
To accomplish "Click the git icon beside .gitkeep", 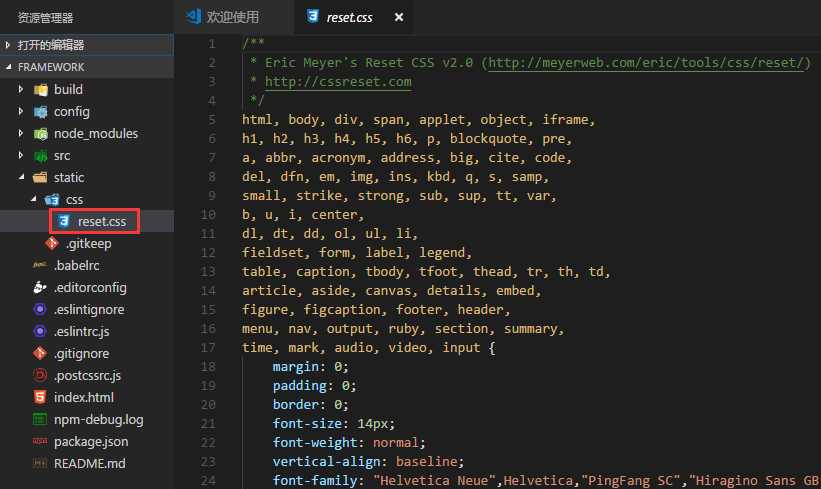I will click(52, 243).
